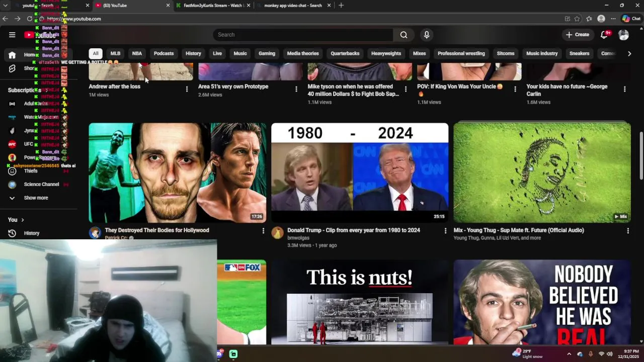This screenshot has width=644, height=362.
Task: Select the Gaming filter chip
Action: [267, 53]
